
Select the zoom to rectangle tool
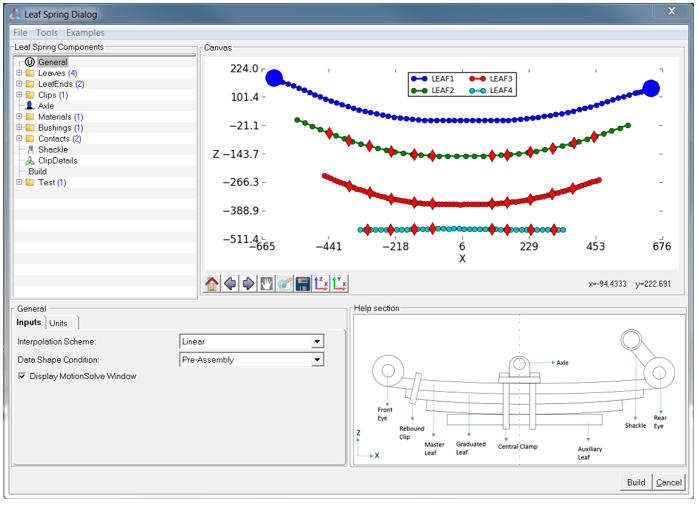coord(285,284)
